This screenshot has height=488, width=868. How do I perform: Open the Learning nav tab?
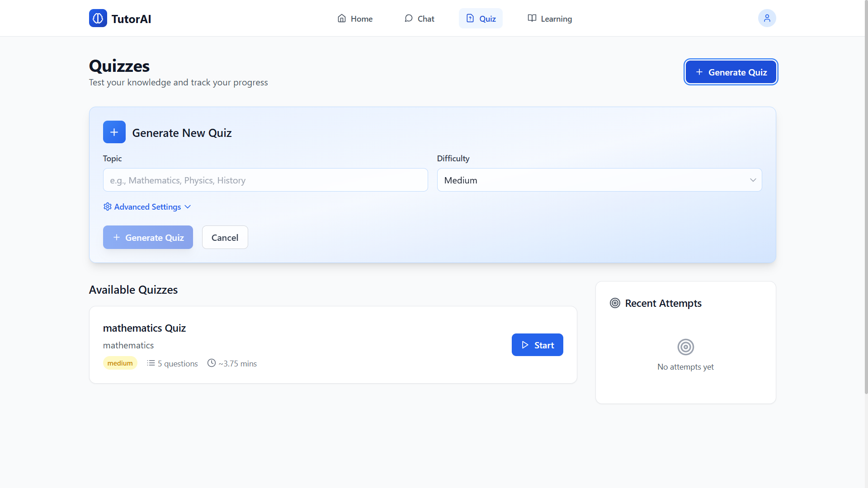tap(549, 19)
